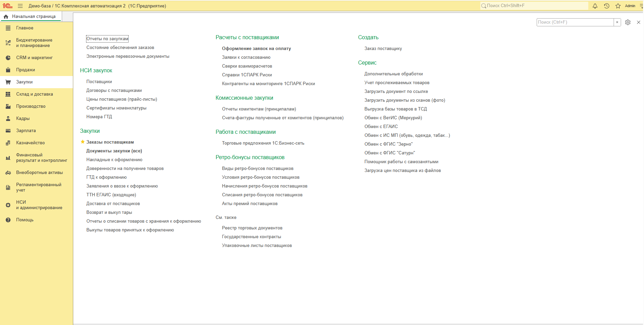The height and width of the screenshot is (325, 644).
Task: Open the hamburger main menu icon
Action: tap(20, 6)
